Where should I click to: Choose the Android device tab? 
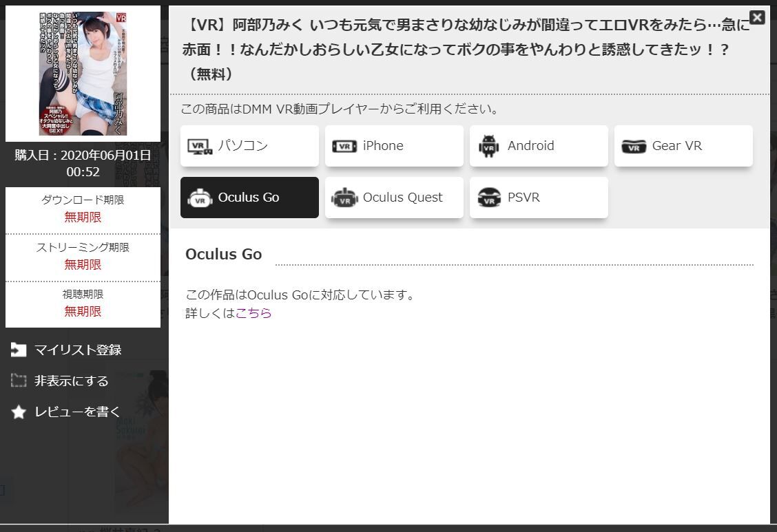tap(539, 145)
